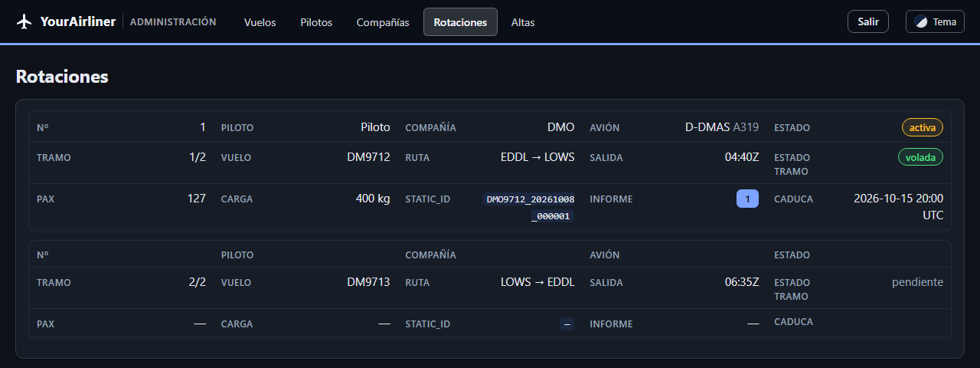Click the Tema half-moon icon
This screenshot has height=368, width=980.
921,21
